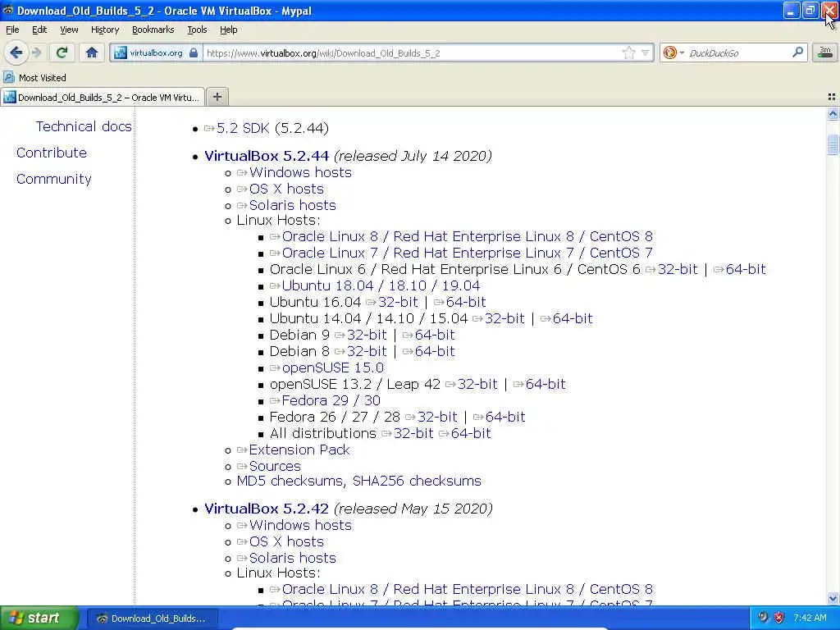This screenshot has height=630, width=840.
Task: Click the URL address field
Action: [x=413, y=52]
